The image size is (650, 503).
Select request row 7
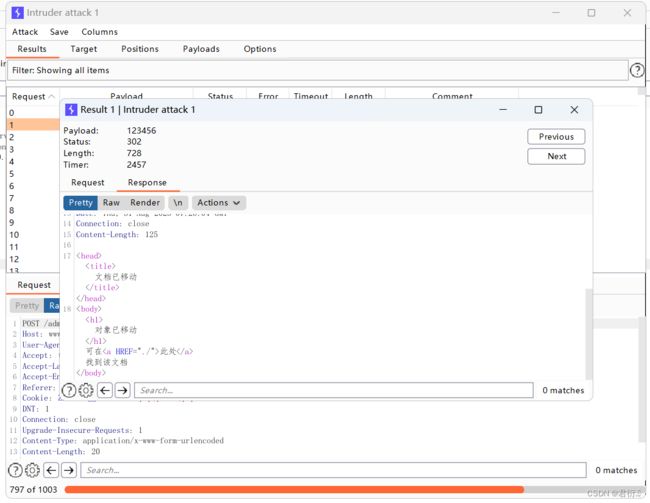point(33,198)
